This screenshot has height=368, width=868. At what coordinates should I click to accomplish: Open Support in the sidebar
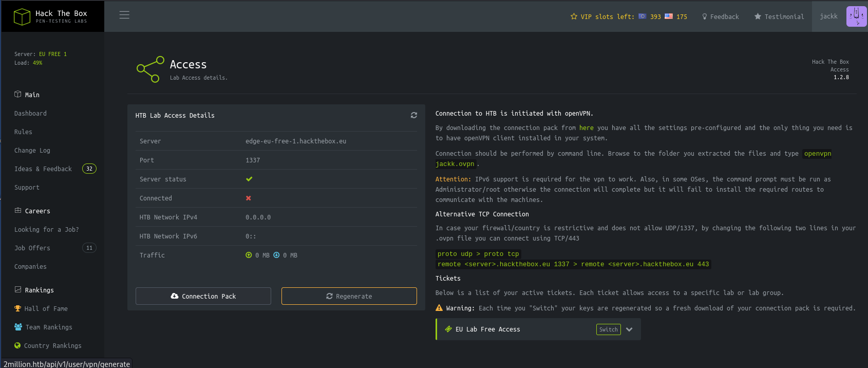27,187
